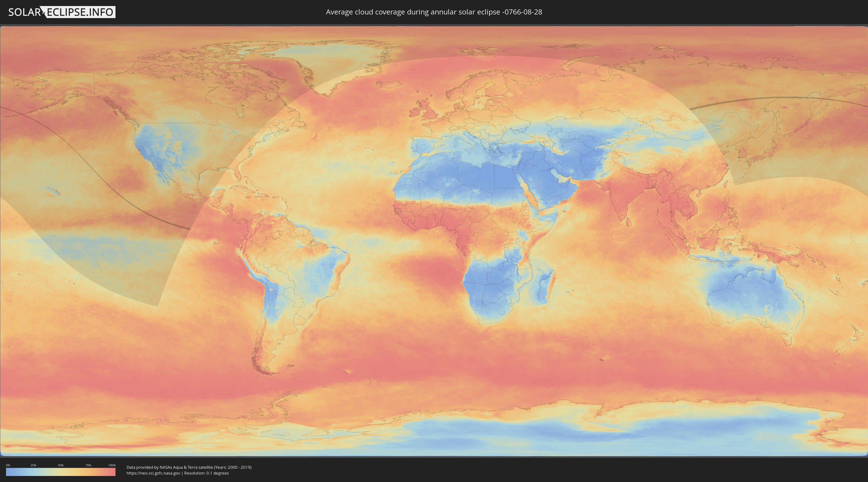Click the 100% legend label

tap(112, 465)
